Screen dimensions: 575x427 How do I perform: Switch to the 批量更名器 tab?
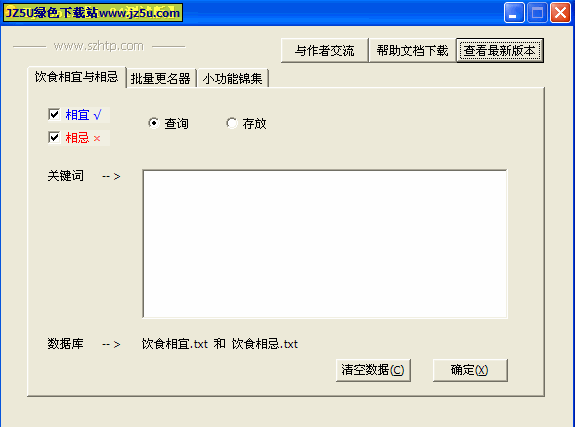tap(161, 79)
